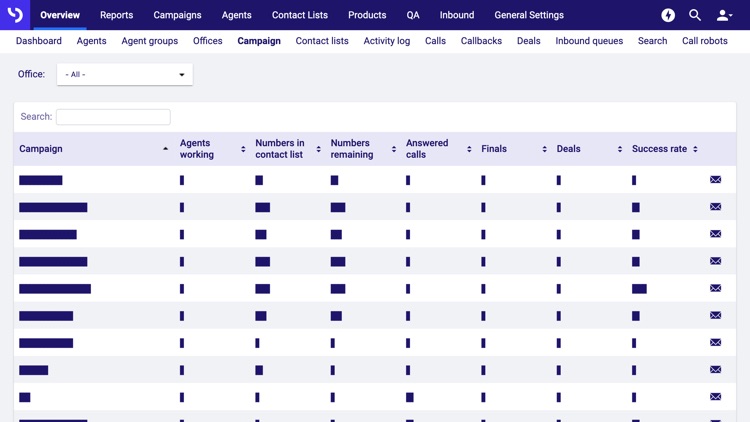The height and width of the screenshot is (422, 750).
Task: Click envelope icon in fourth campaign row
Action: [x=716, y=261]
